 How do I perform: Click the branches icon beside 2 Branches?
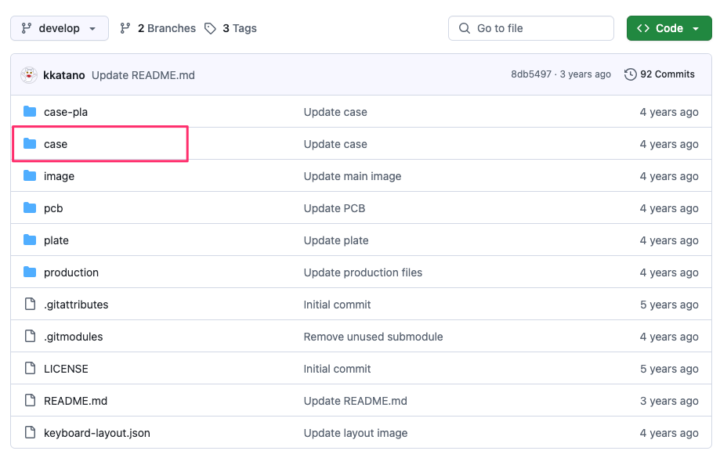click(125, 28)
